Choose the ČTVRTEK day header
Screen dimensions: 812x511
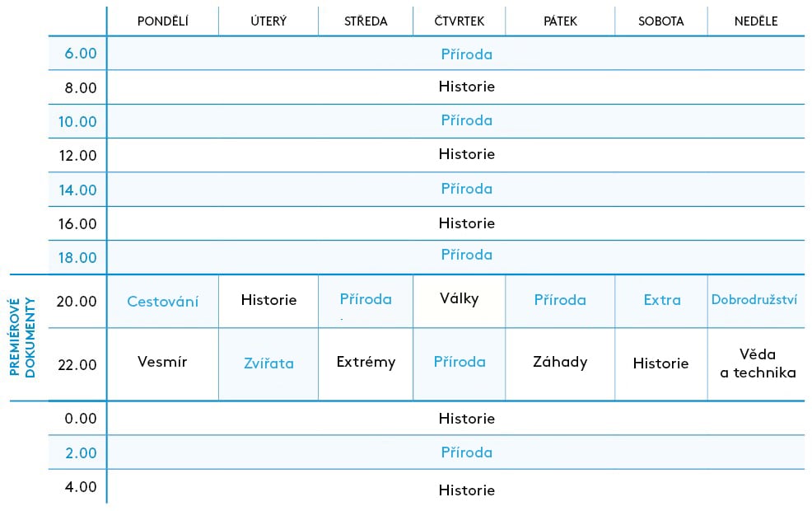pyautogui.click(x=460, y=21)
